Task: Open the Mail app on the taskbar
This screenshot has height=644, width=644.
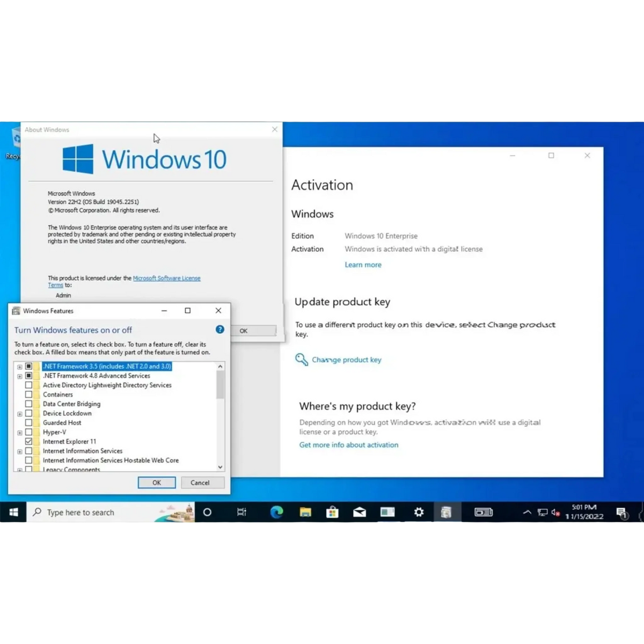Action: tap(360, 513)
